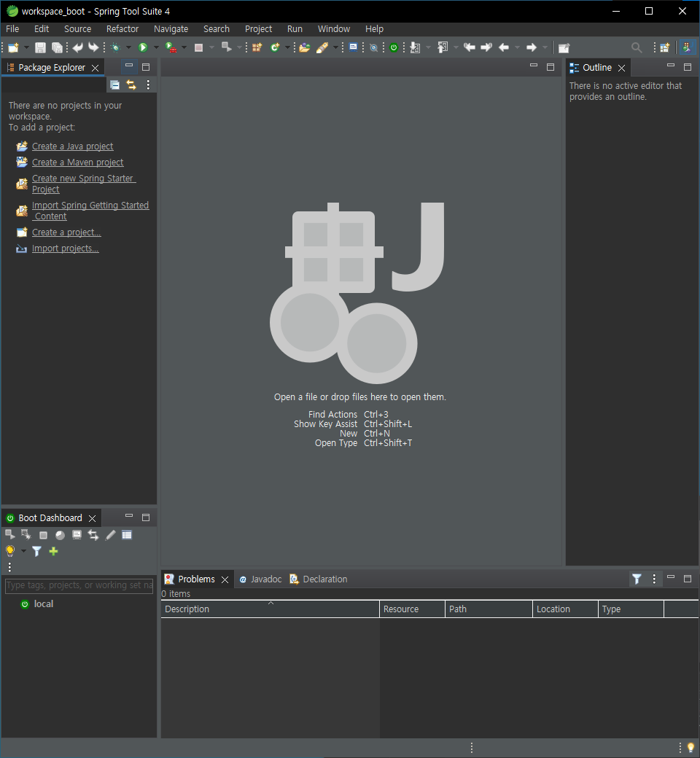Open the Run configurations dropdown arrow
Screen dimensions: 700x758
(156, 47)
